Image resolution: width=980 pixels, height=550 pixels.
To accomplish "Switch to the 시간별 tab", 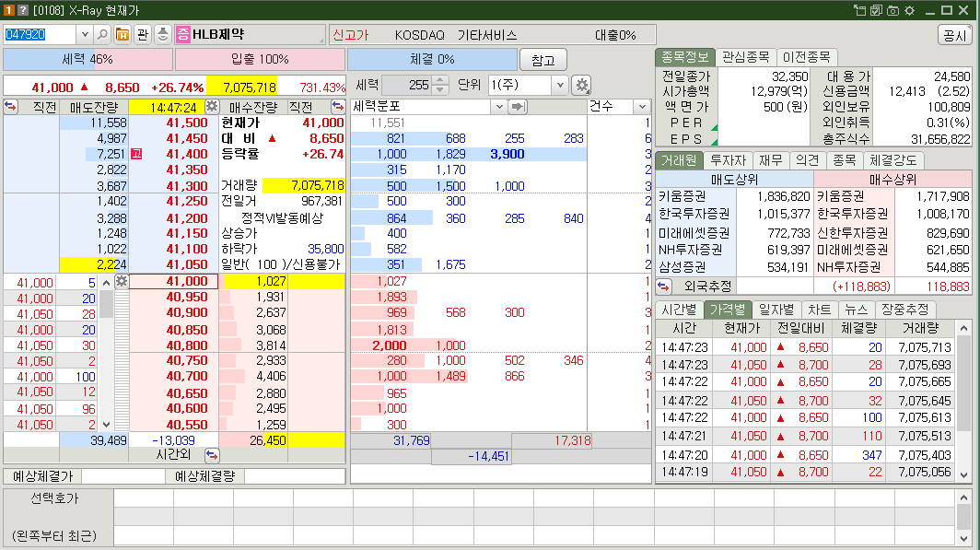I will point(679,310).
